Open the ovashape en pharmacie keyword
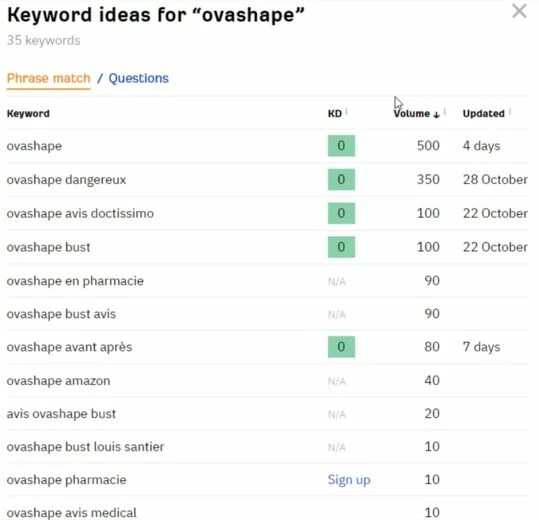 pyautogui.click(x=75, y=281)
